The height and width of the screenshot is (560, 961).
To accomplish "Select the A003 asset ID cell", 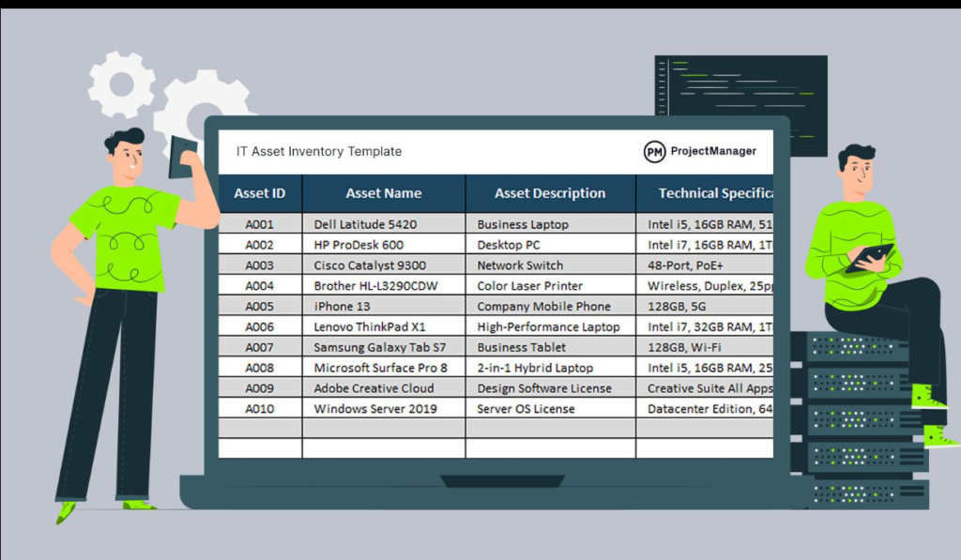I will pyautogui.click(x=260, y=265).
